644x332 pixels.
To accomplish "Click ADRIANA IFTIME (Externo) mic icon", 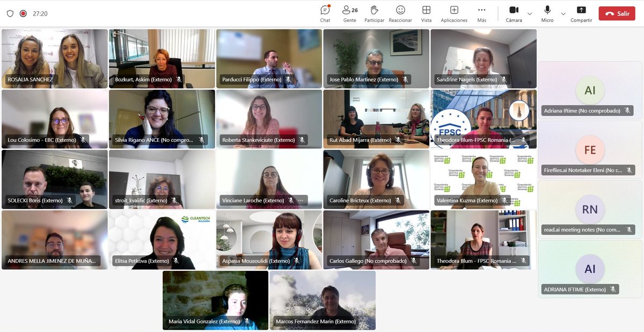I will 612,289.
